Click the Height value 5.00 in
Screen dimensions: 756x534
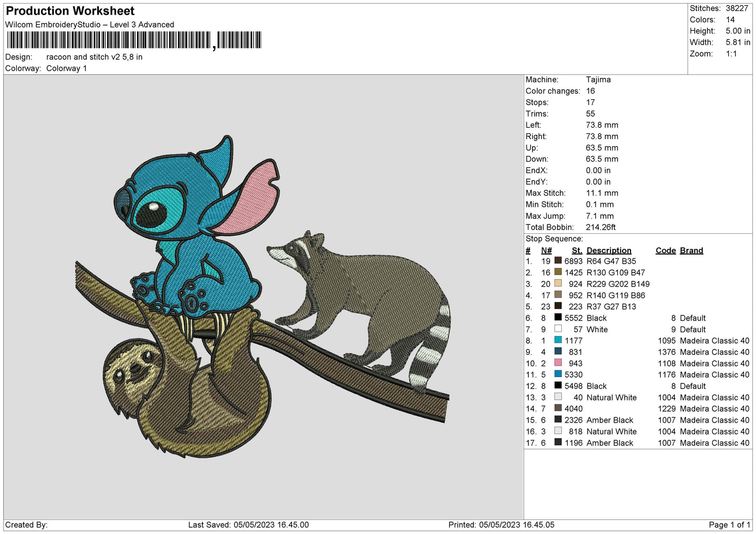(x=738, y=31)
